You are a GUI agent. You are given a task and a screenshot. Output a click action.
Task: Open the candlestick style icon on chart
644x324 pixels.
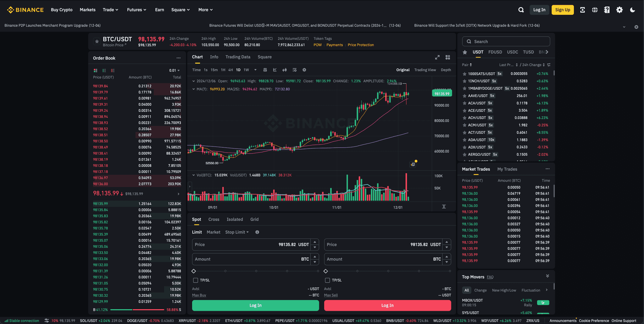pyautogui.click(x=284, y=70)
